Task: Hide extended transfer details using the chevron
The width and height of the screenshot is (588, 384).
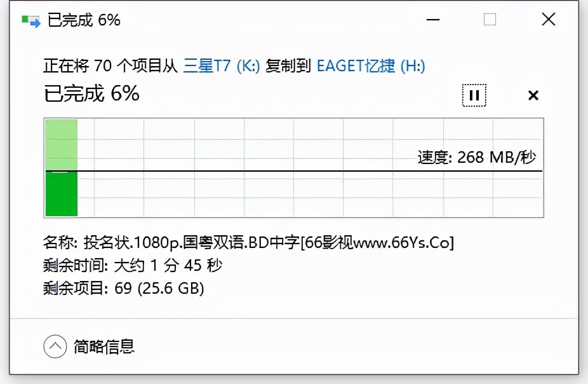Action: click(55, 346)
